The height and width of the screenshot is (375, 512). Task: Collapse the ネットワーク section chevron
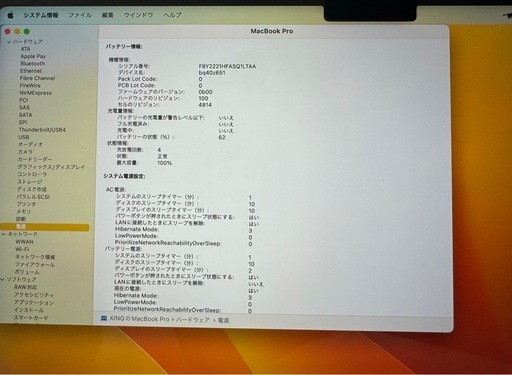(x=4, y=234)
